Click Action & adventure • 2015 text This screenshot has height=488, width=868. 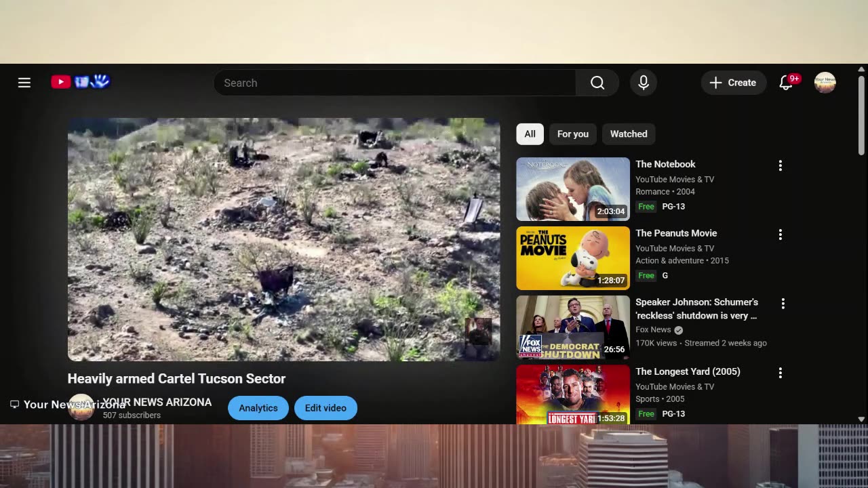coord(682,261)
